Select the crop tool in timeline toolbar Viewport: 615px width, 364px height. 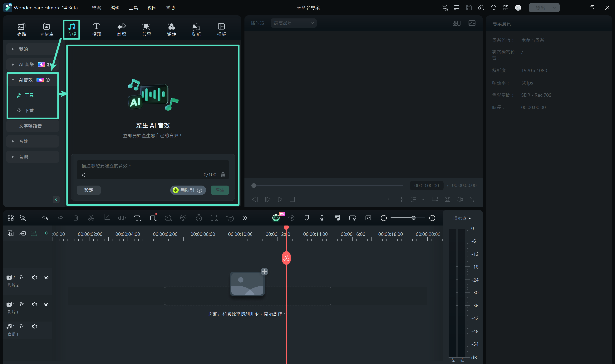click(106, 218)
